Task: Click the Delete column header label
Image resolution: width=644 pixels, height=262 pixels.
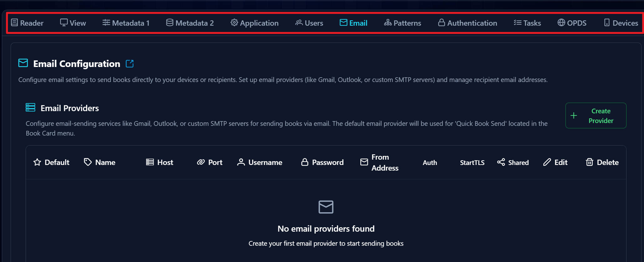Action: pyautogui.click(x=608, y=162)
